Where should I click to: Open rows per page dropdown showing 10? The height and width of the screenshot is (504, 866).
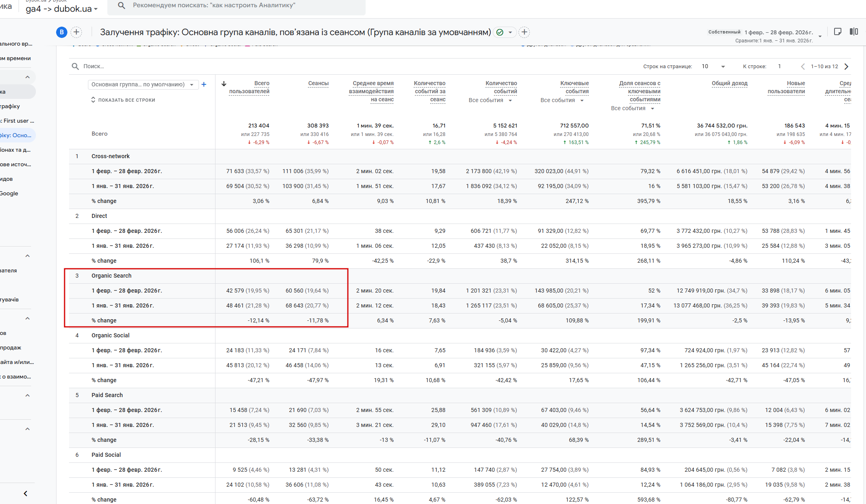pyautogui.click(x=713, y=67)
